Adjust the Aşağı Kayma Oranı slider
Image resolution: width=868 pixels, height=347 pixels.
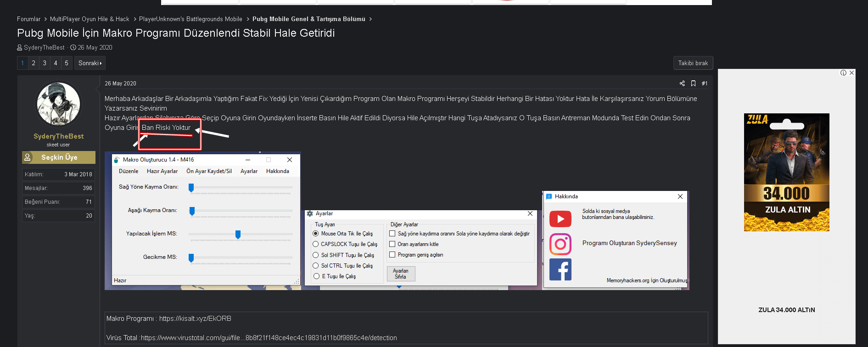[x=192, y=211]
